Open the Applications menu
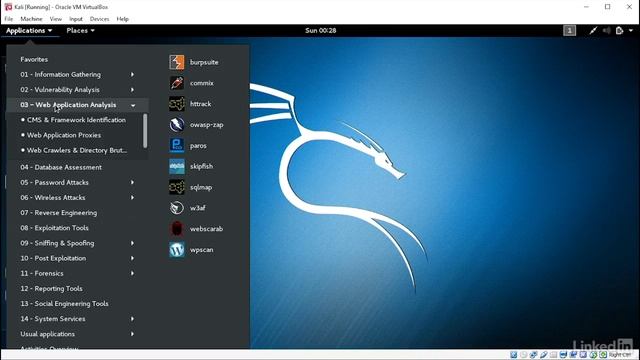The image size is (640, 360). [29, 31]
